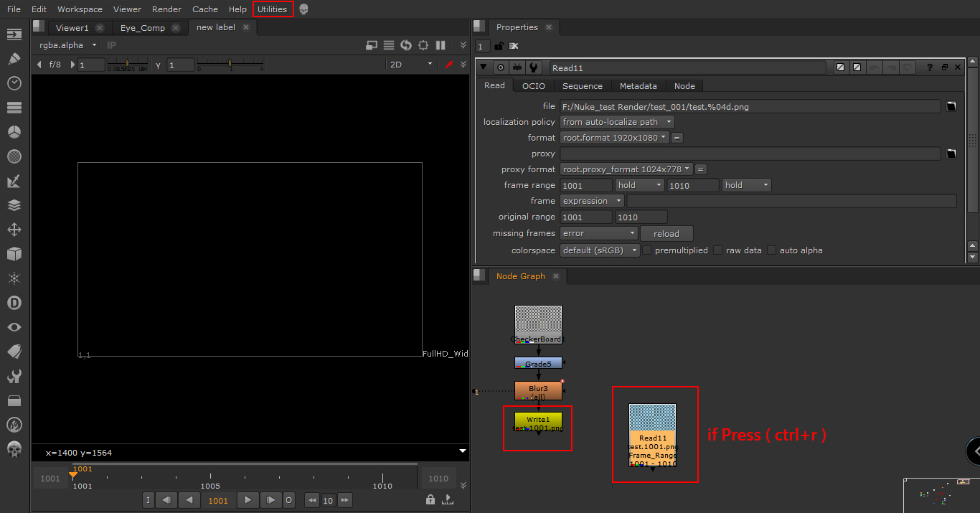Screen dimensions: 980x513
Task: Open the ToolSets wrench icon
Action: 14,375
